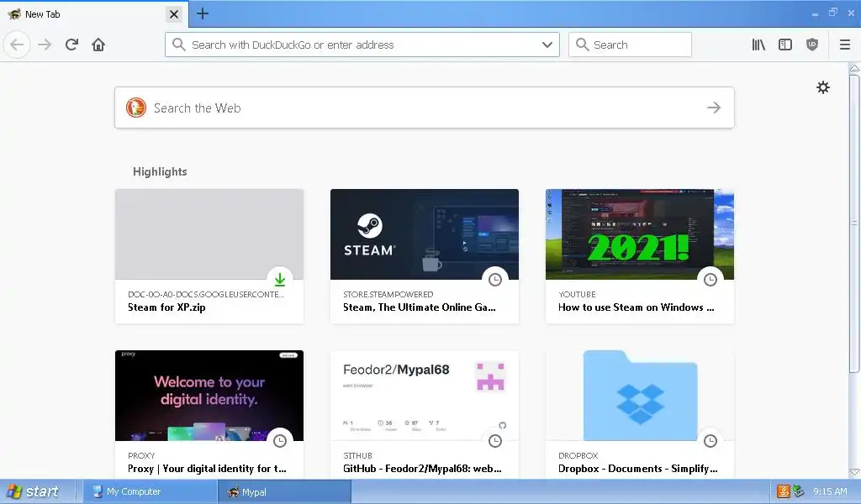The image size is (861, 504).
Task: Open the YouTube 2021 video thumbnail
Action: tap(640, 234)
